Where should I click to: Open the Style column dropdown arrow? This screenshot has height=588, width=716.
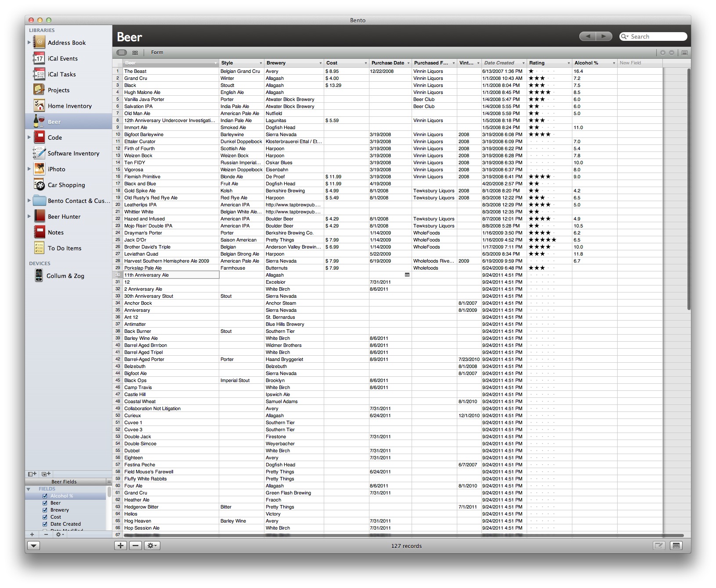[x=260, y=63]
